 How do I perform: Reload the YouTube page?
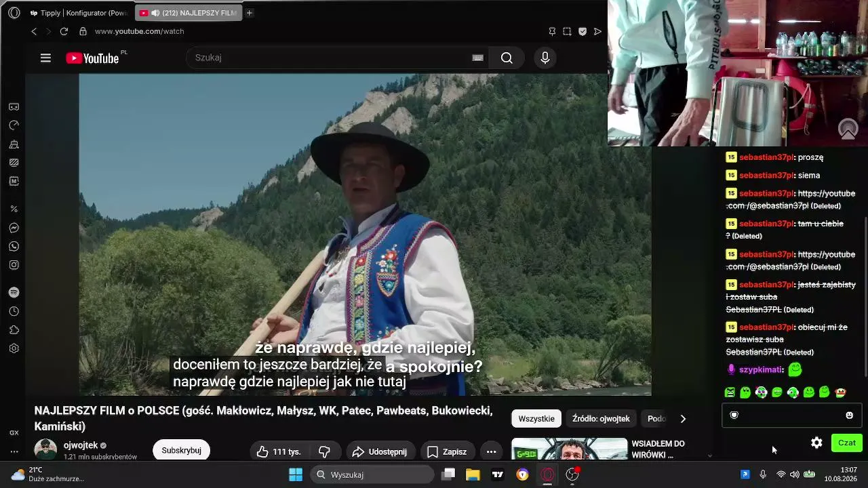tap(64, 31)
